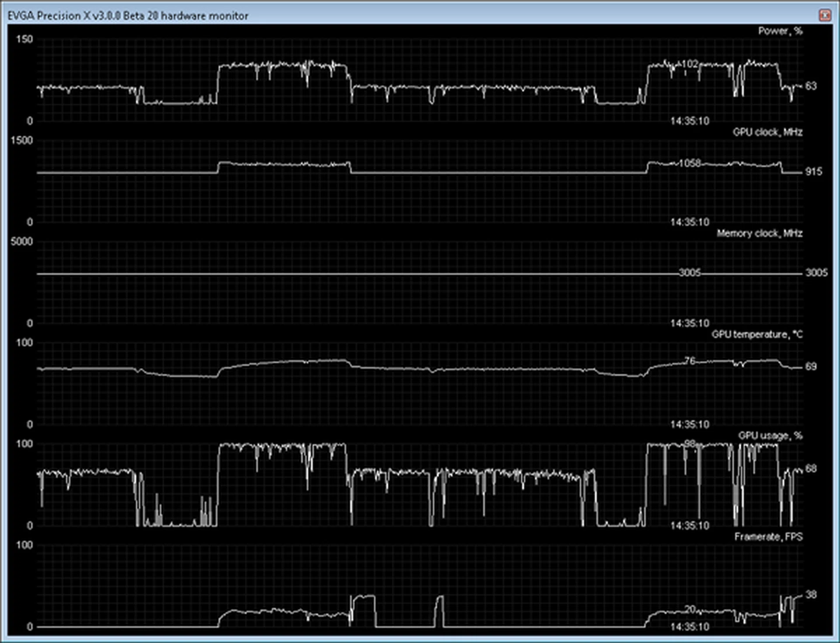Click the 1058 marker on the GPU clock graph
The image size is (840, 643).
(690, 163)
